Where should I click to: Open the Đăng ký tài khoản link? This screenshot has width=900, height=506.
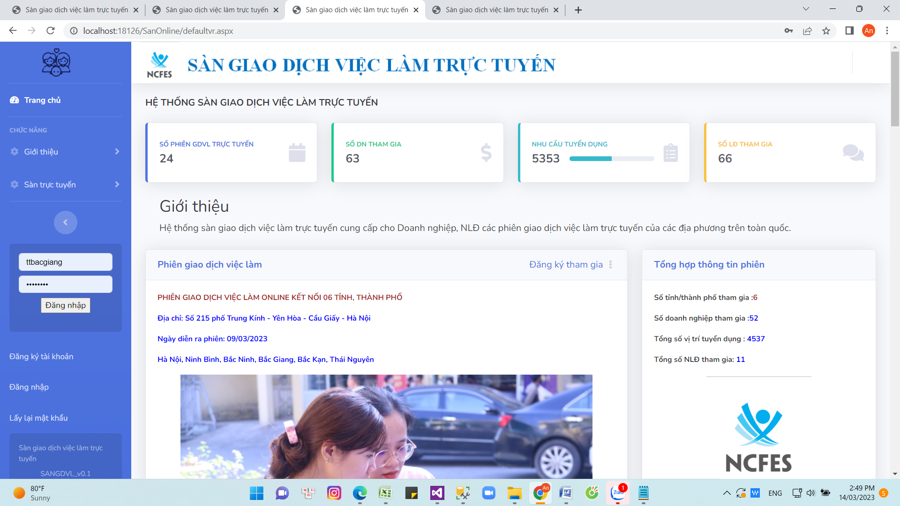click(x=41, y=356)
